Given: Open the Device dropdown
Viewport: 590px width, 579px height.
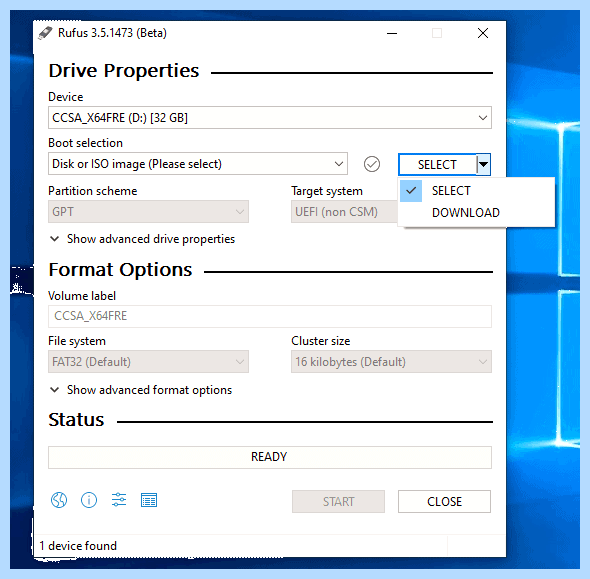Looking at the screenshot, I should coord(270,118).
